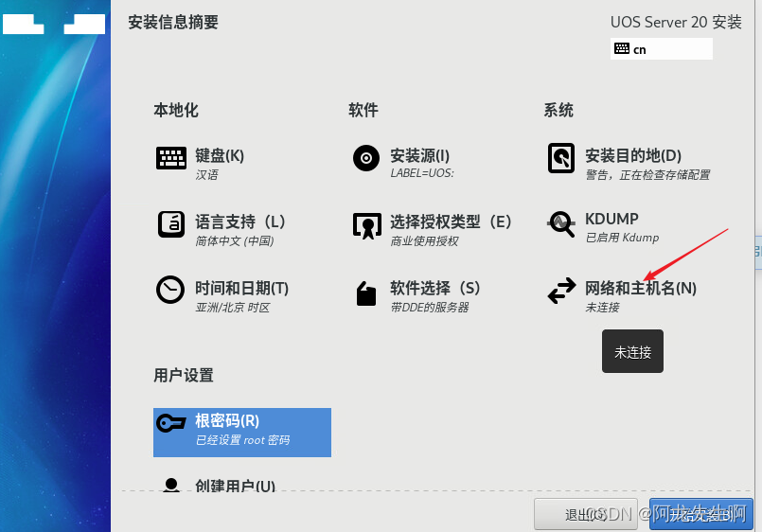Click the 已经设置 root 密码 status text
Viewport: 762px width, 532px height.
pyautogui.click(x=242, y=440)
